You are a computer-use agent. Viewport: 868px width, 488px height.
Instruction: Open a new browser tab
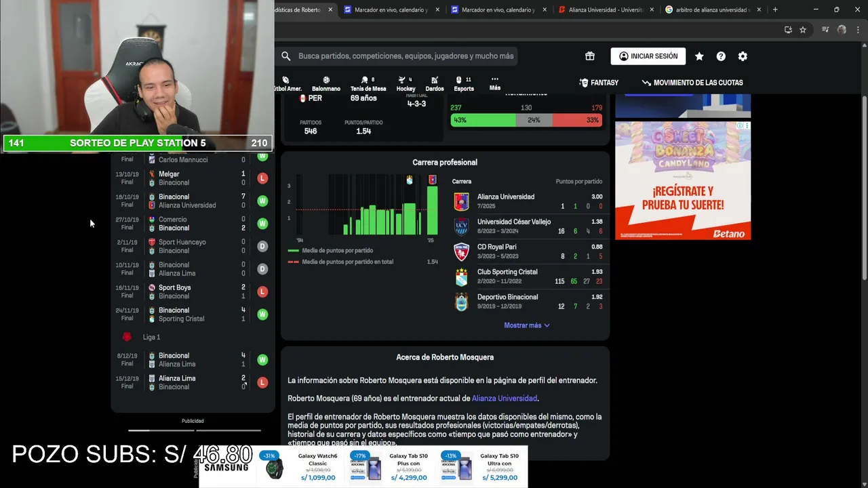775,9
